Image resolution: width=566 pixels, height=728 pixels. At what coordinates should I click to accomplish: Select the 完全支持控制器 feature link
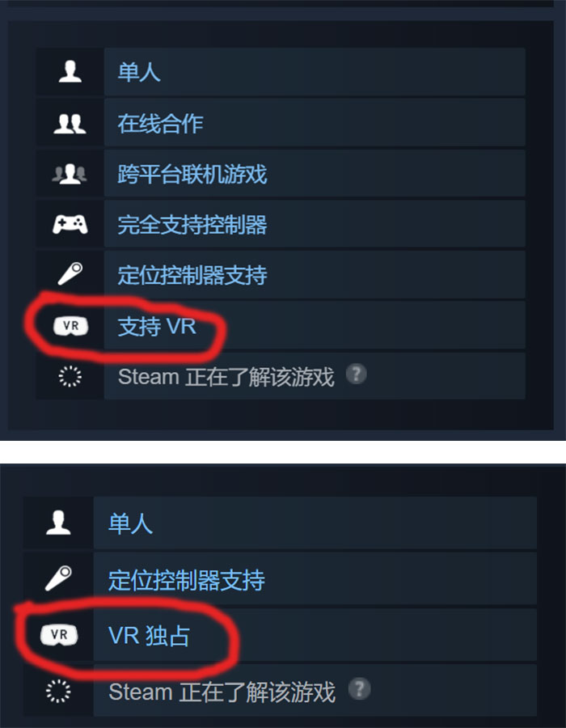coord(192,225)
